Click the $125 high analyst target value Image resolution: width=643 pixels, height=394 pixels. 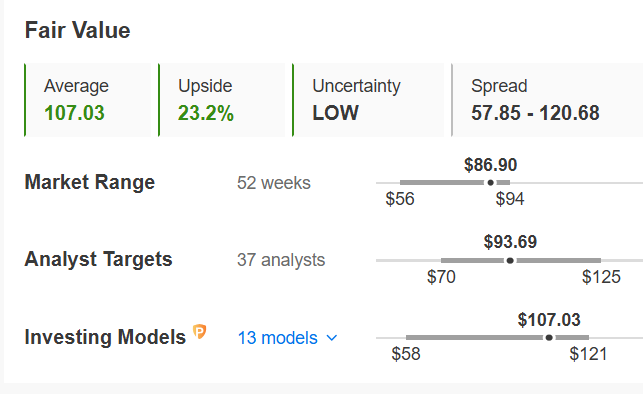pos(601,277)
